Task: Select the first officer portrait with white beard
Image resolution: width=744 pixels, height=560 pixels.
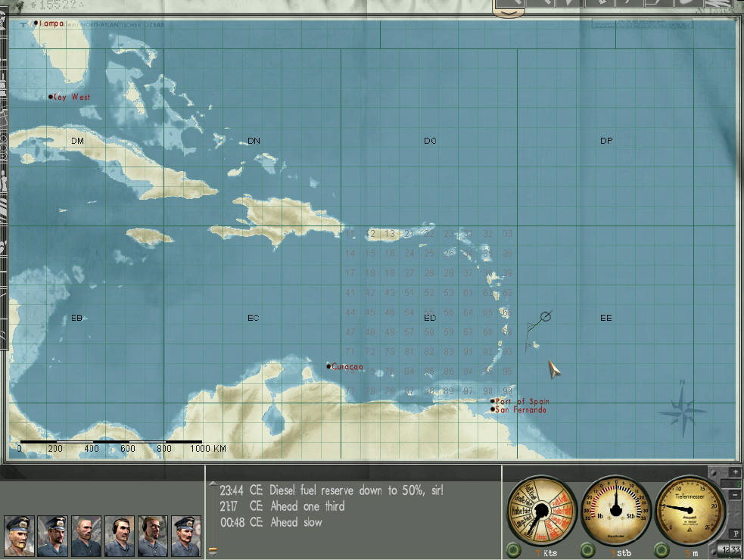Action: tap(19, 536)
